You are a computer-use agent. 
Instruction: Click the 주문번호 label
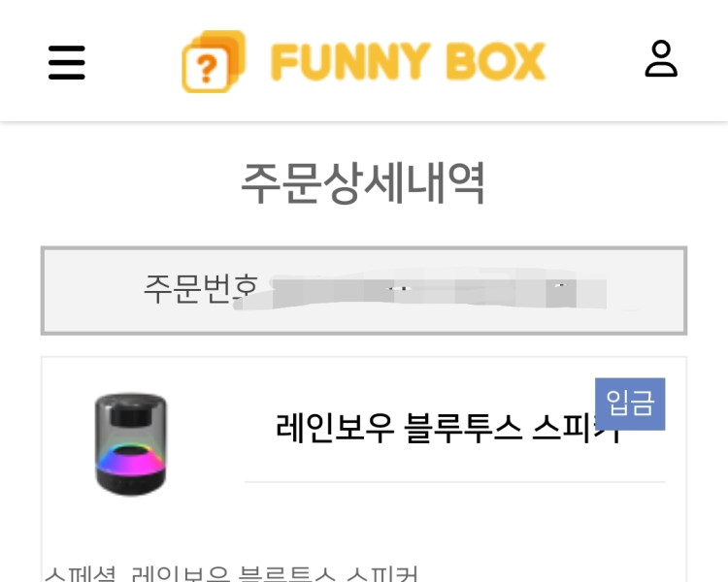[x=200, y=288]
